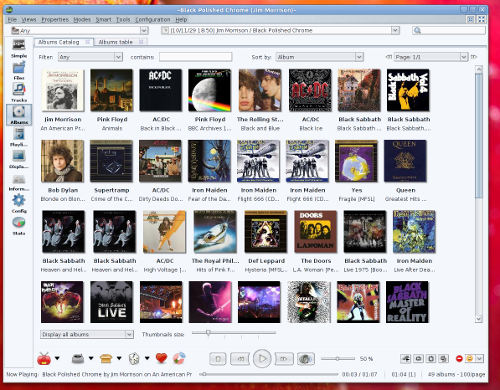Adjust the thumbnails size slider
500x390 pixels.
pyautogui.click(x=234, y=333)
